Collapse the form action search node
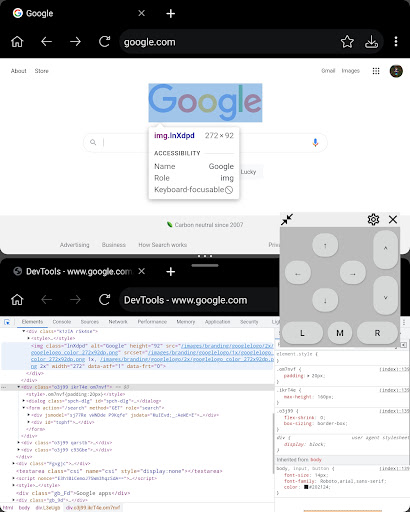This screenshot has height=512, width=410. pyautogui.click(x=24, y=408)
